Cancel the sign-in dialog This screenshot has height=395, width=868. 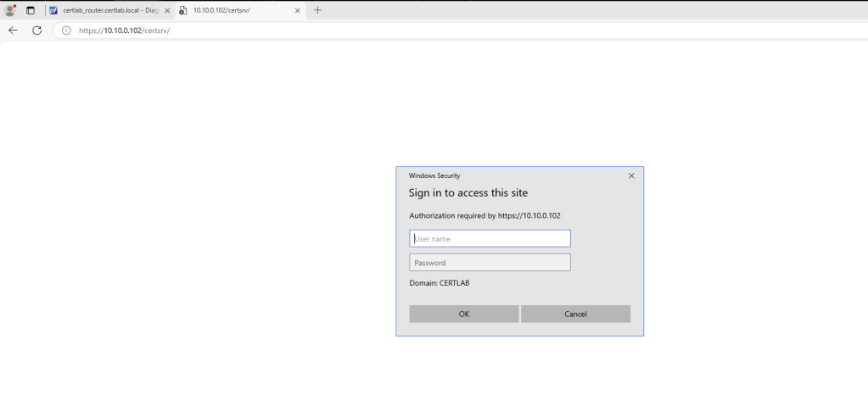click(x=575, y=314)
